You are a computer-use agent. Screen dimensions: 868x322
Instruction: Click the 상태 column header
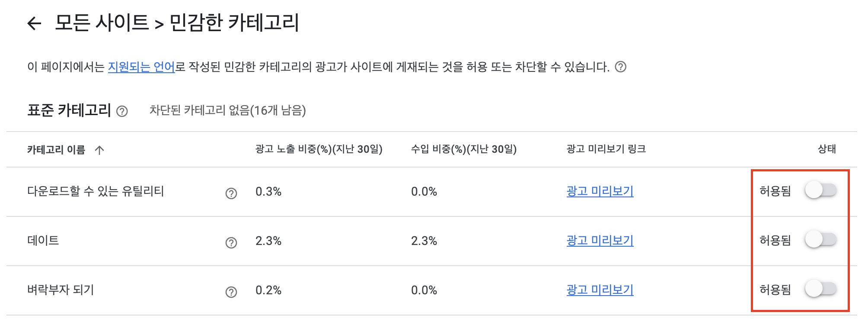point(828,149)
